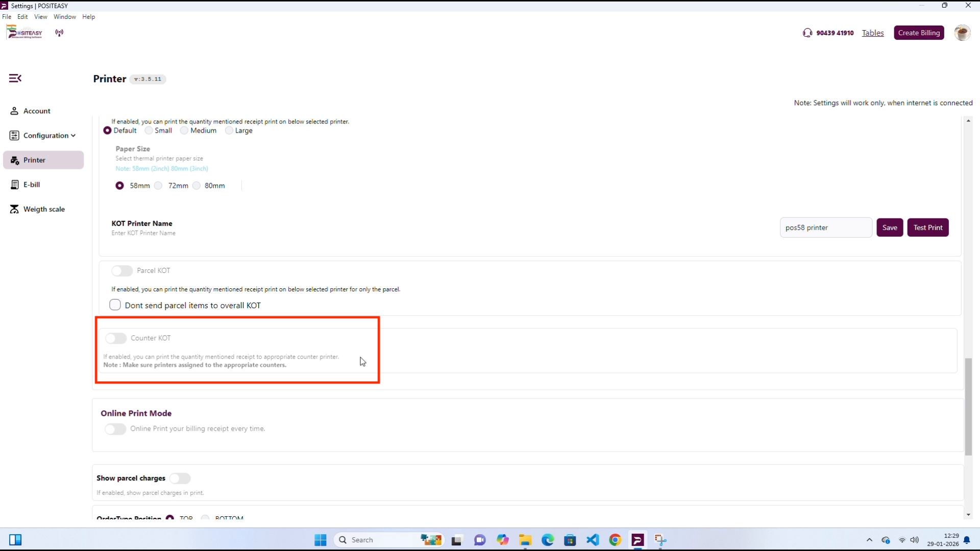
Task: Open Account settings in sidebar
Action: (x=37, y=111)
